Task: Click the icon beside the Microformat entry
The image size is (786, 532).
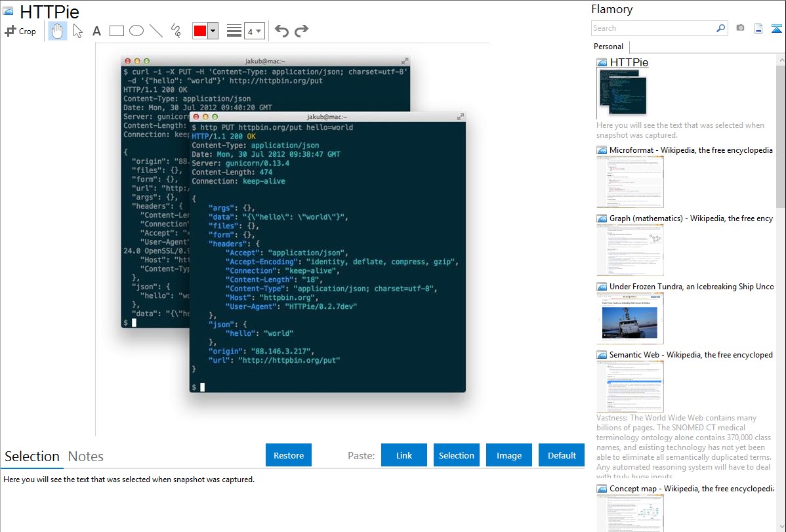Action: 602,150
